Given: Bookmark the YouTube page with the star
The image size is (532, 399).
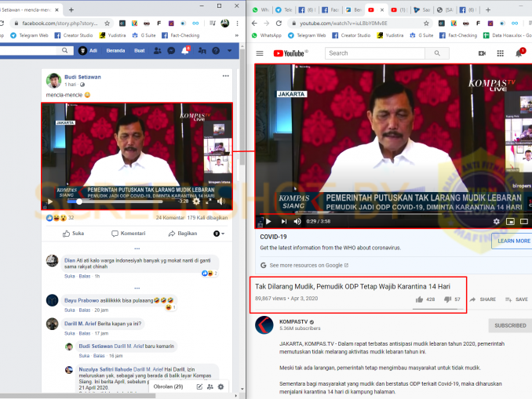Looking at the screenshot, I should point(426,24).
